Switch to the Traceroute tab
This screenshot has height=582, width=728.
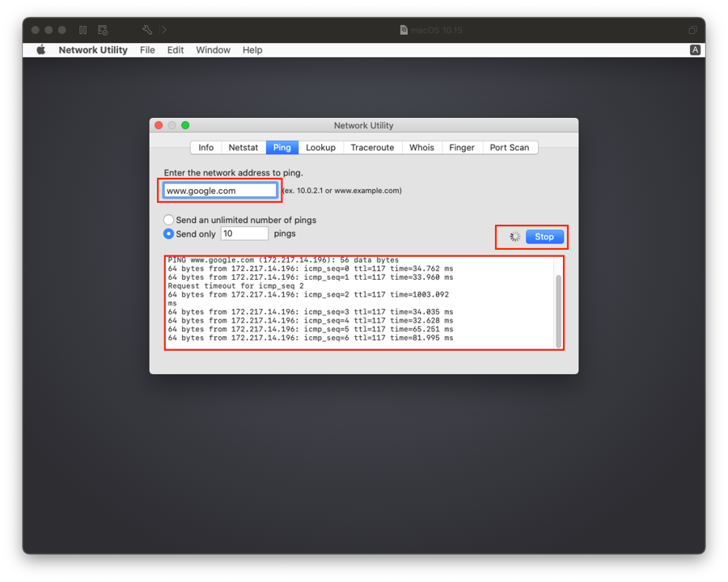pyautogui.click(x=372, y=147)
